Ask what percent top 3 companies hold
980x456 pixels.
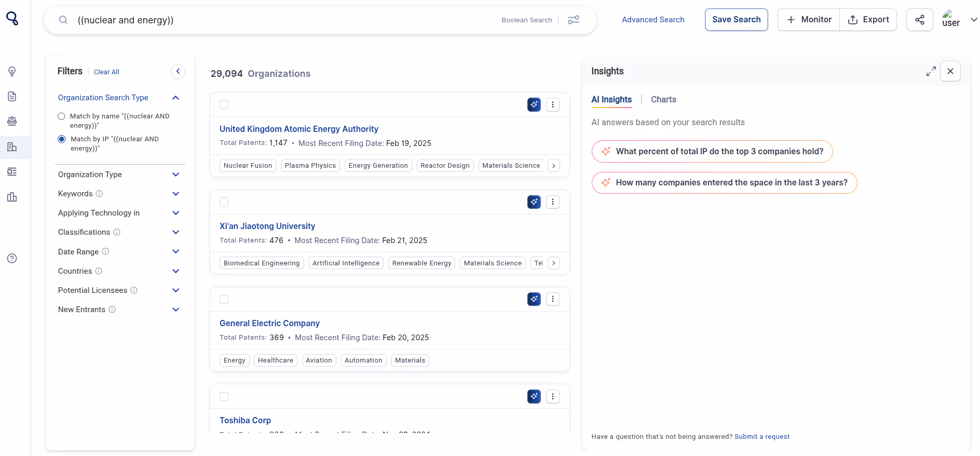(x=712, y=151)
